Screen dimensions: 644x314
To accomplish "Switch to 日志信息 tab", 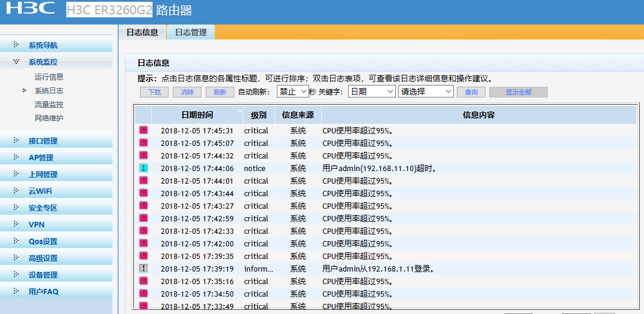I will click(142, 32).
